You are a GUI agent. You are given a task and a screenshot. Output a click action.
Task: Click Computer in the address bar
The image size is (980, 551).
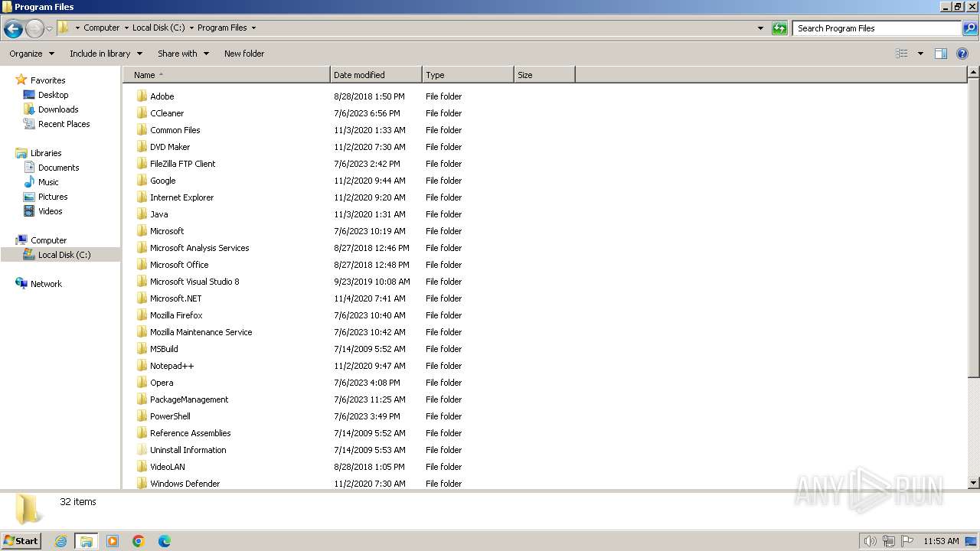pos(101,28)
